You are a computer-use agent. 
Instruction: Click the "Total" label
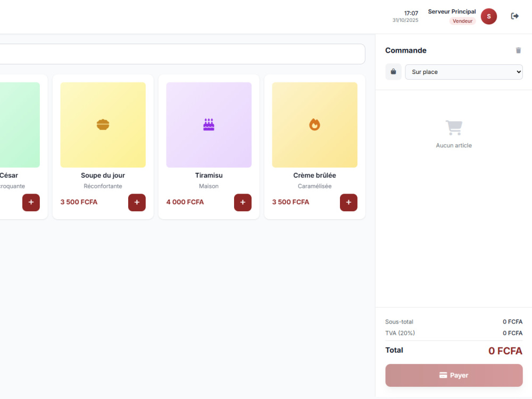(x=394, y=350)
